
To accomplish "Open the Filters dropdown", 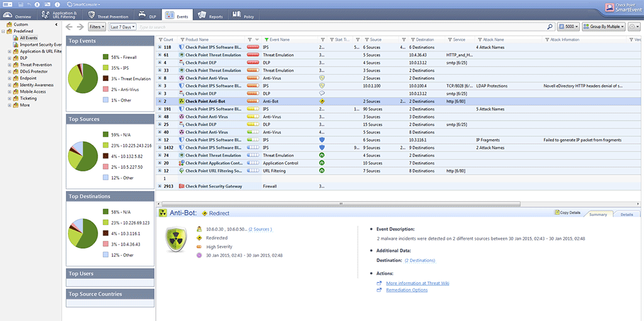I will (x=97, y=27).
